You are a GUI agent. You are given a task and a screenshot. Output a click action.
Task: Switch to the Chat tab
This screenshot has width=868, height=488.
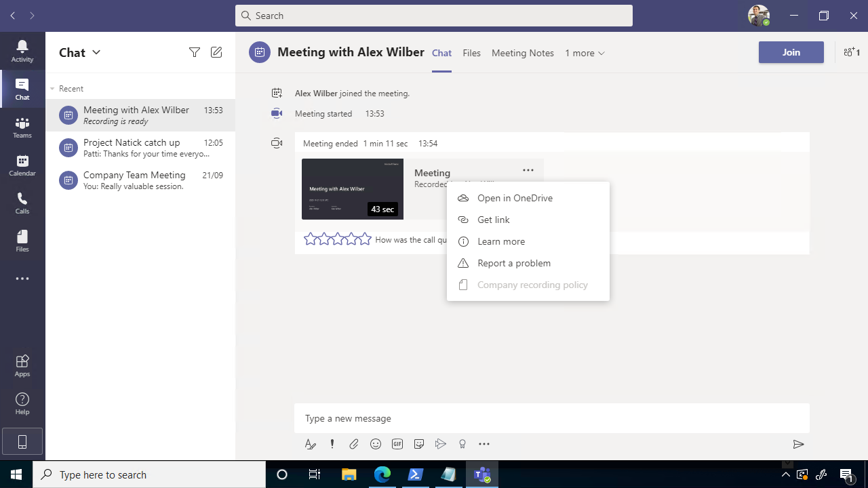tap(441, 53)
